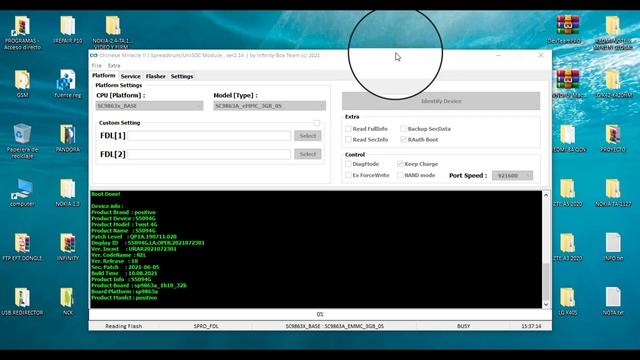640x360 pixels.
Task: Open the File menu
Action: (x=97, y=66)
